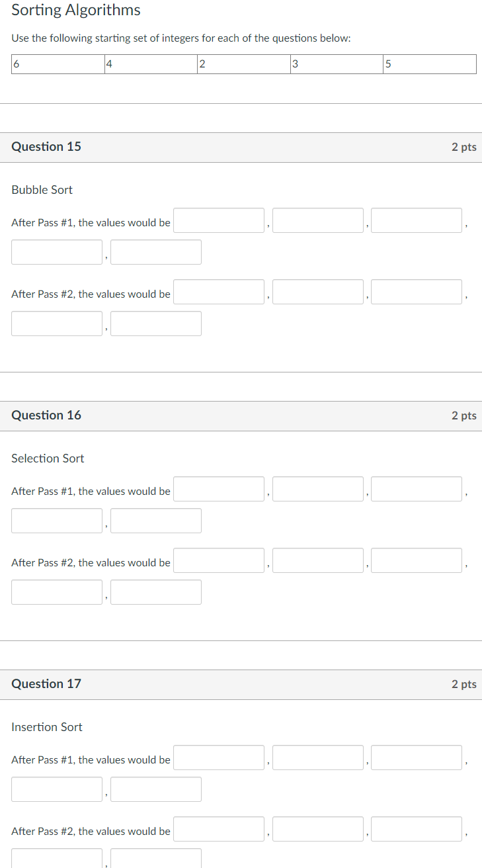This screenshot has height=868, width=482.
Task: Click second Bubble Sort Pass #1 value box
Action: (x=318, y=220)
